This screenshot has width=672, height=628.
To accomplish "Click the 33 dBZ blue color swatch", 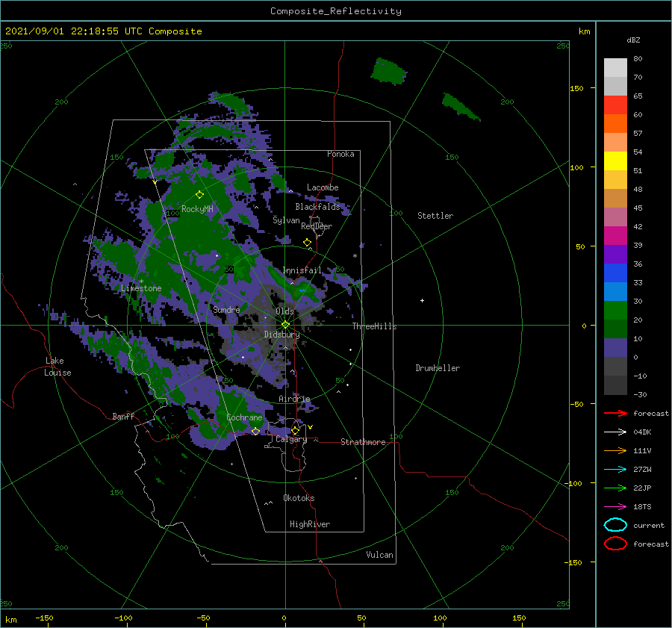I will tap(615, 291).
